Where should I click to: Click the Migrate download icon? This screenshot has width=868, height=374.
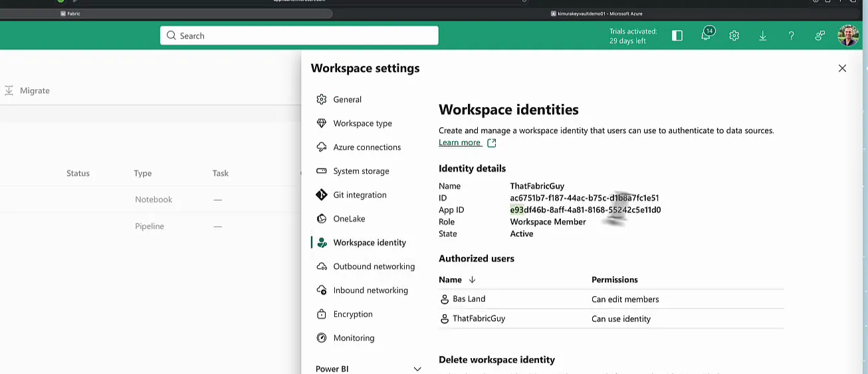pos(9,91)
